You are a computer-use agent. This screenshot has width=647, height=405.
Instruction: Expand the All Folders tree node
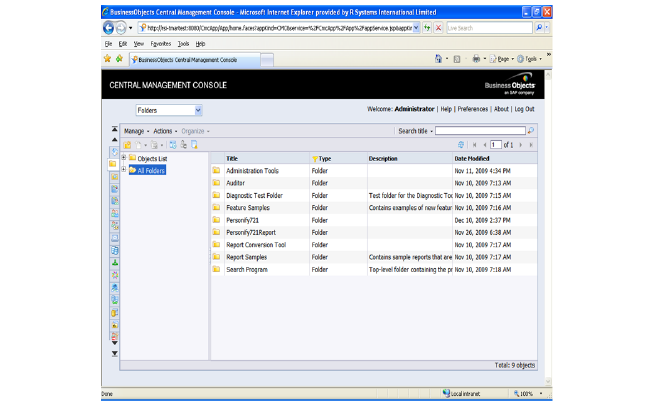123,170
